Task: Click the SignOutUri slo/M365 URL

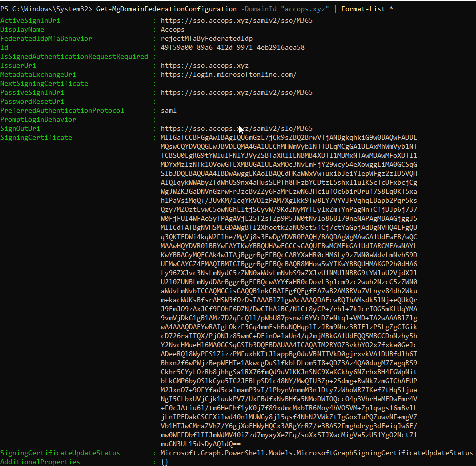Action: 236,129
